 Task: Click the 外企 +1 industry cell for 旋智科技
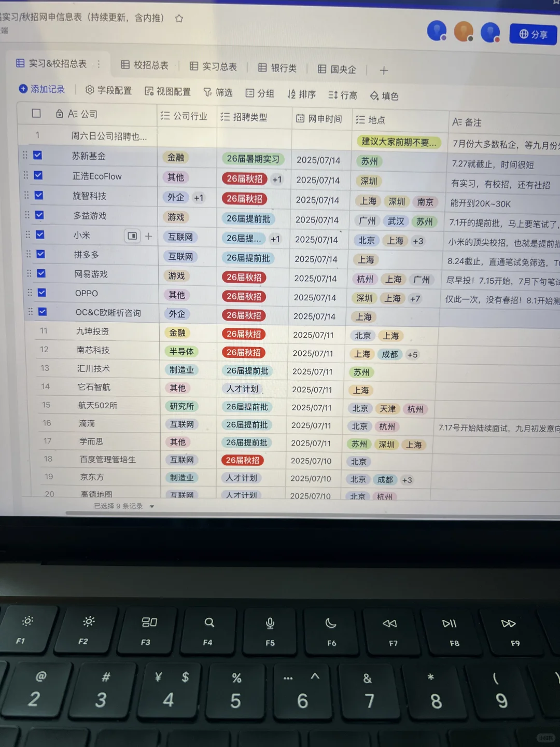pos(185,198)
